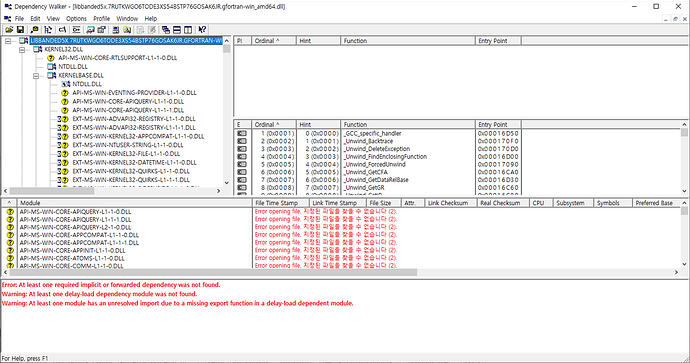Click entry point value 0x00016D50
This screenshot has width=690, height=363.
pos(498,133)
